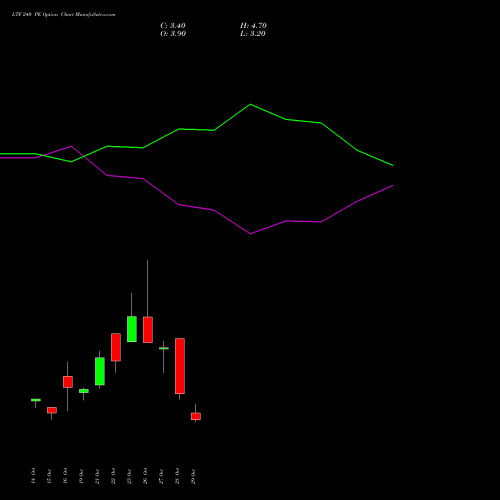Click the peak of the green indicator line
Image resolution: width=500 pixels, height=500 pixels.
tap(250, 104)
